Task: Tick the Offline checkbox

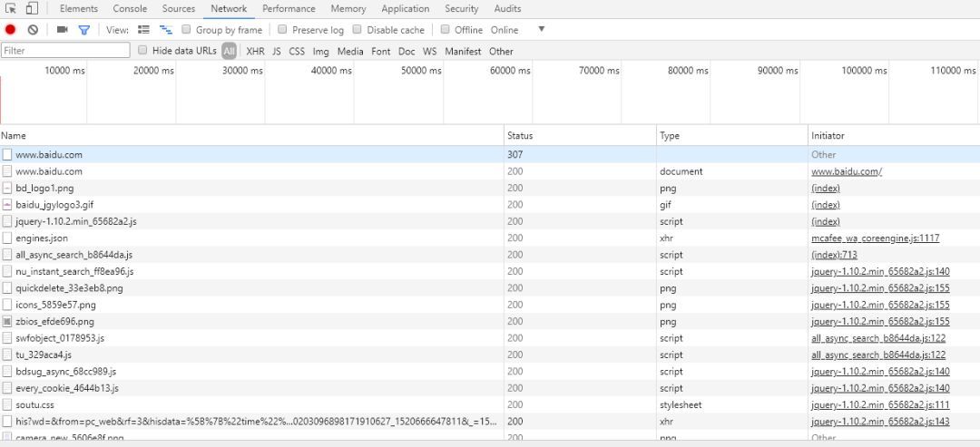Action: coord(445,29)
